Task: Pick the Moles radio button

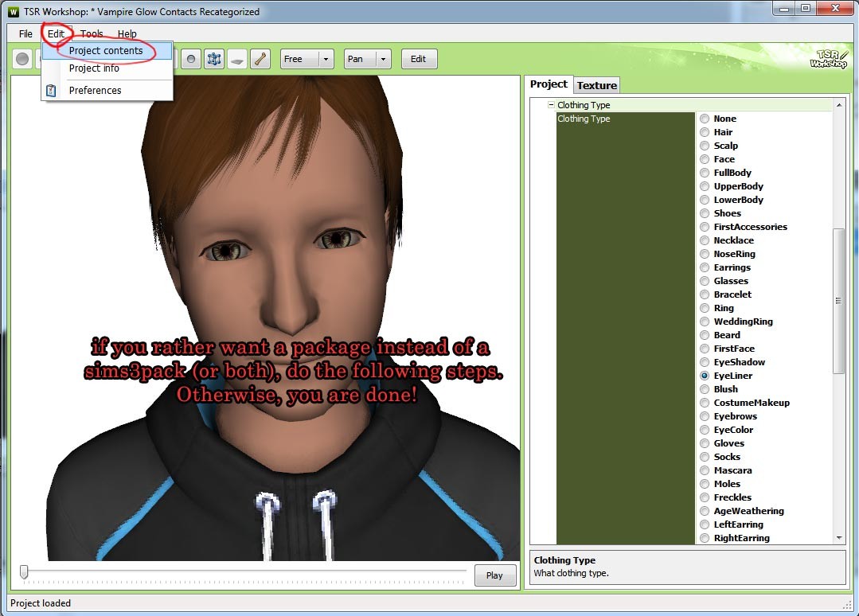Action: click(705, 484)
